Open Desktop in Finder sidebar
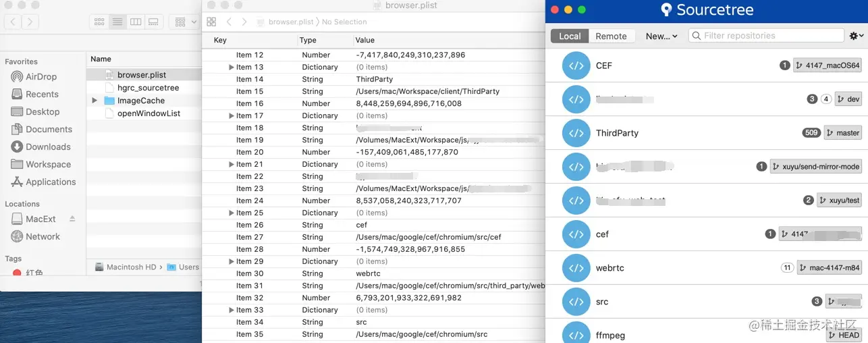 43,112
